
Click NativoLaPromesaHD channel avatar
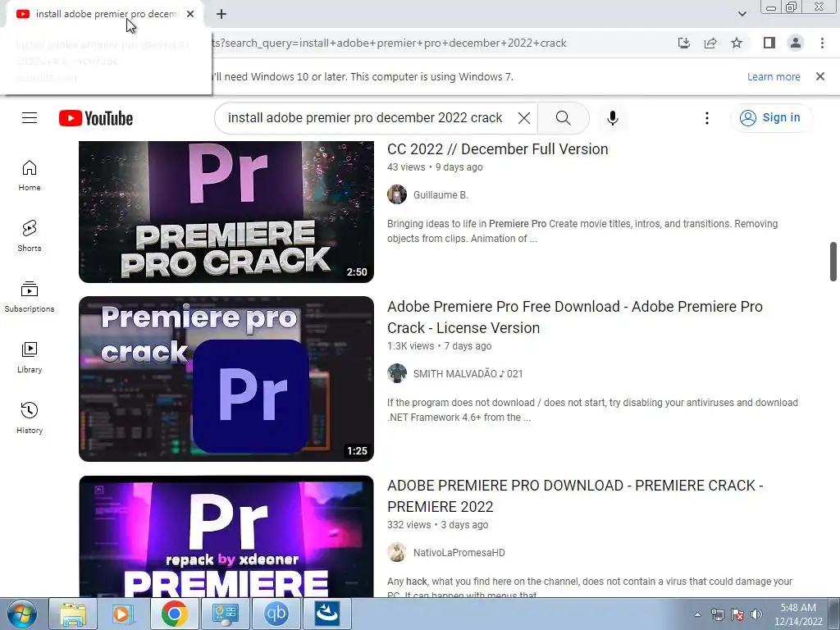tap(397, 552)
